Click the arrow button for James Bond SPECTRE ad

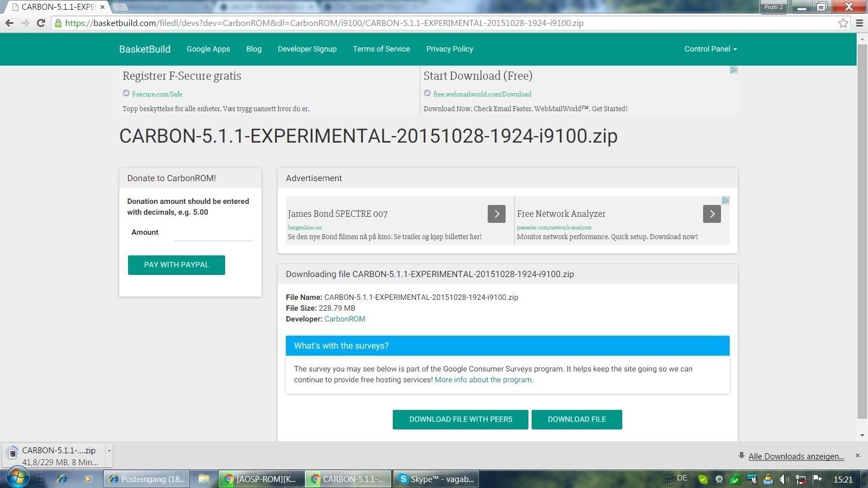496,214
